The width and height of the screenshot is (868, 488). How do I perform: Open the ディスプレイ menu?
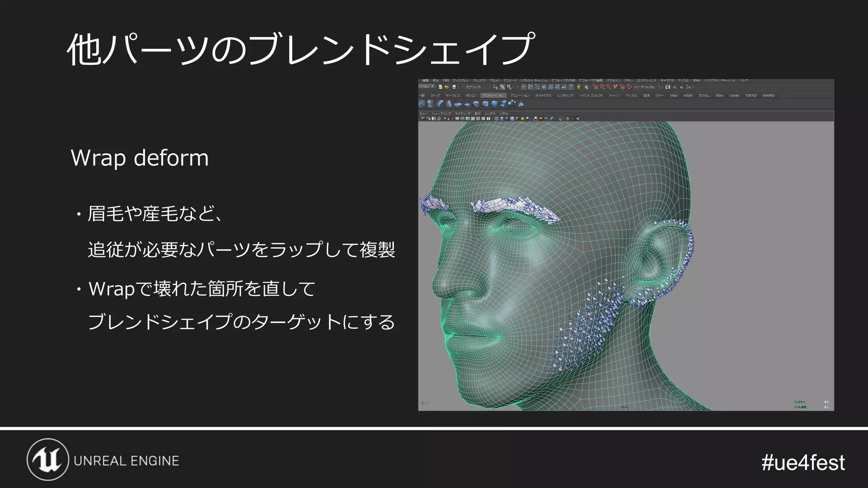pyautogui.click(x=461, y=80)
